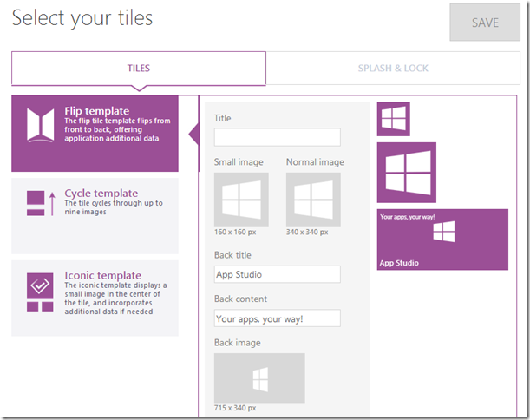This screenshot has width=530, height=420.
Task: Click the Iconic template description text
Action: click(x=115, y=299)
